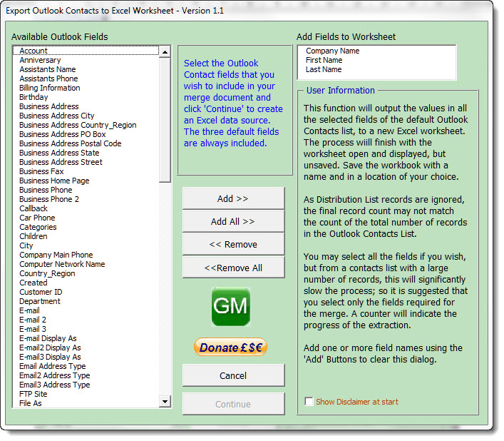The height and width of the screenshot is (441, 504).
Task: Choose the Business Phone 2 field
Action: click(86, 199)
